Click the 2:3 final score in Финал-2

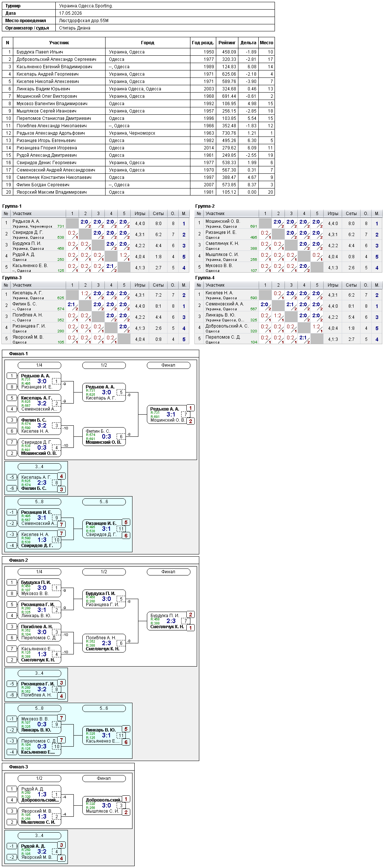(x=171, y=621)
